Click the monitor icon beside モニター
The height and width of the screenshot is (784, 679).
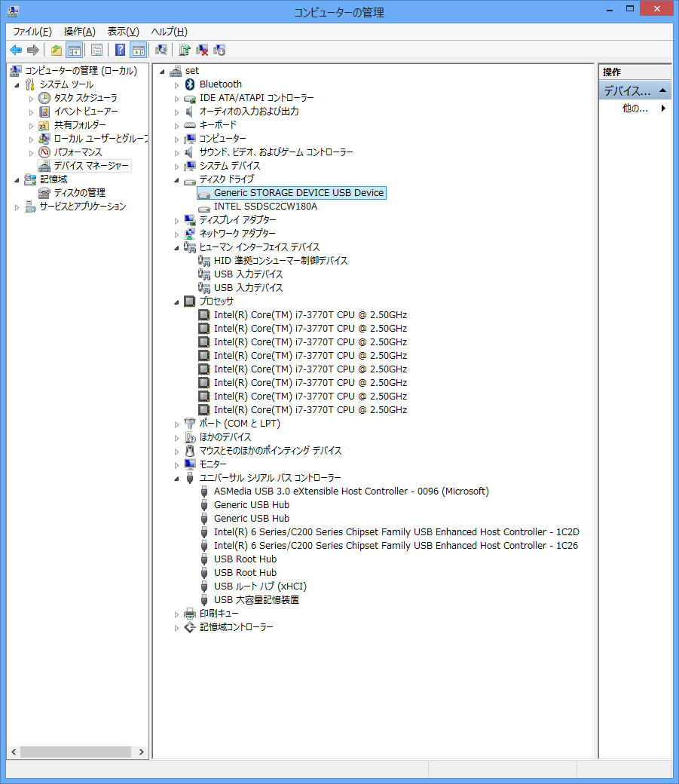pyautogui.click(x=190, y=464)
